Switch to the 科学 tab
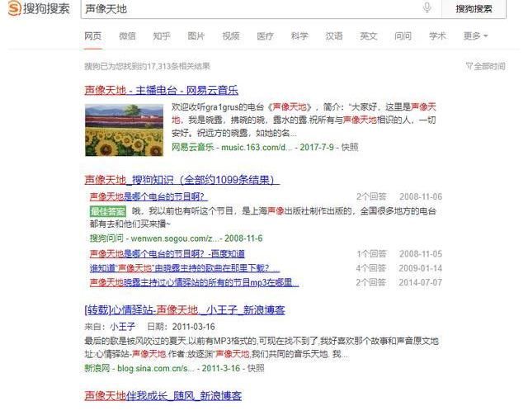 click(x=299, y=36)
